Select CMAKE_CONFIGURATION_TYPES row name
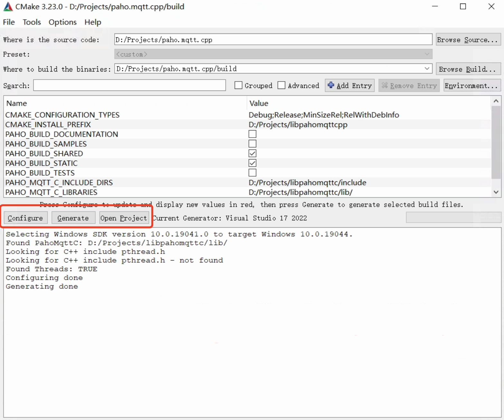 click(x=62, y=115)
